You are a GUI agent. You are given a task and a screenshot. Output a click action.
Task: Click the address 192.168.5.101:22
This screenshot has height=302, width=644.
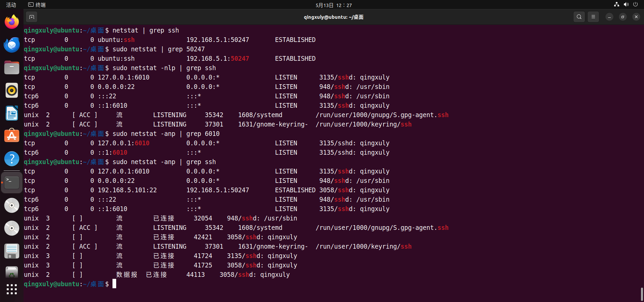[127, 190]
